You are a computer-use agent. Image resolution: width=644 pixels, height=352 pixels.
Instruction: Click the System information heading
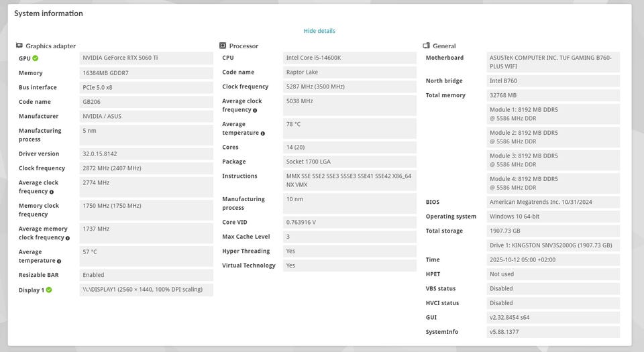pos(48,13)
